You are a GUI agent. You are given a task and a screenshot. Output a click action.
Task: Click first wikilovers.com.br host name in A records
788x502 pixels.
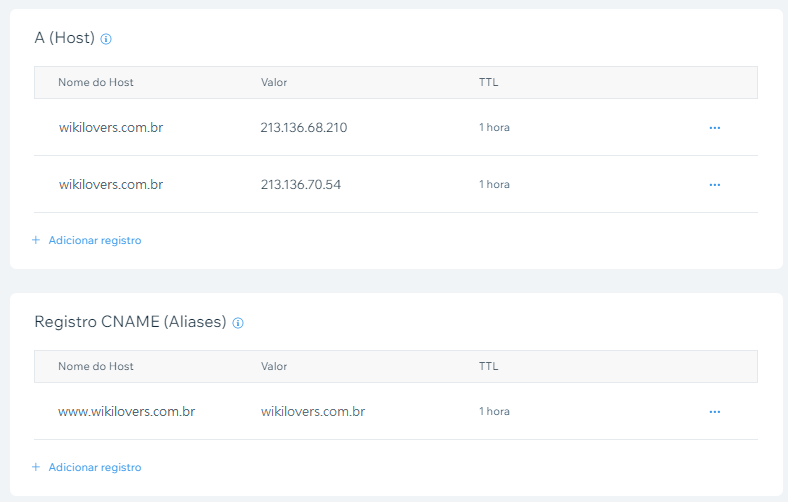pyautogui.click(x=111, y=128)
